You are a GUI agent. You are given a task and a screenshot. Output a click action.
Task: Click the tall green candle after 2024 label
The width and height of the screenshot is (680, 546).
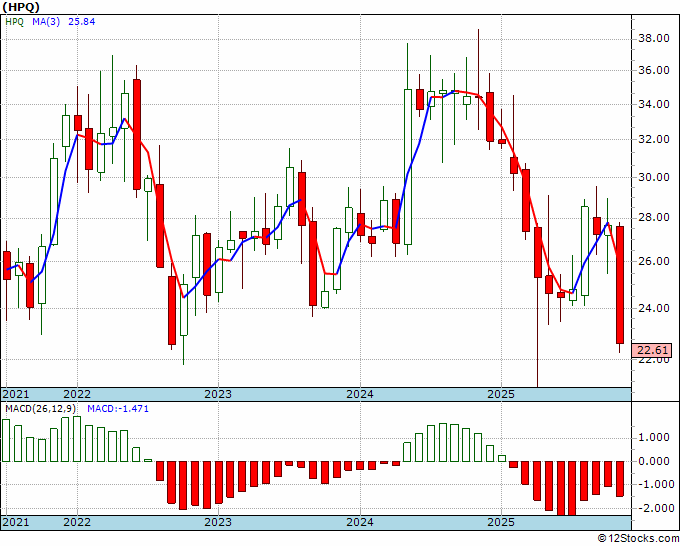[408, 167]
